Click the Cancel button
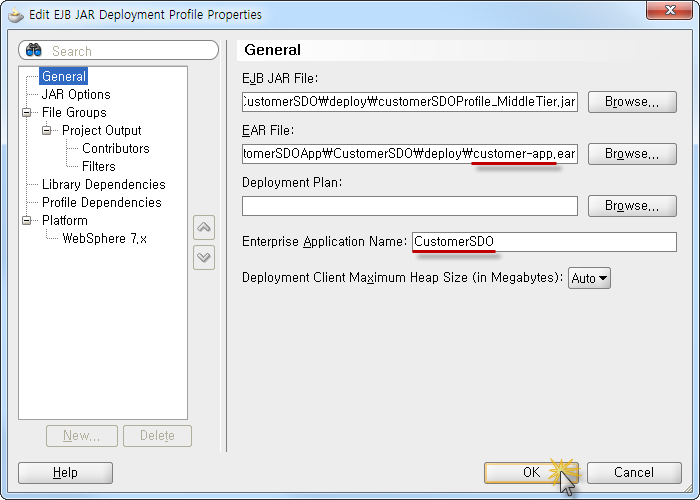Image resolution: width=700 pixels, height=500 pixels. click(x=634, y=473)
